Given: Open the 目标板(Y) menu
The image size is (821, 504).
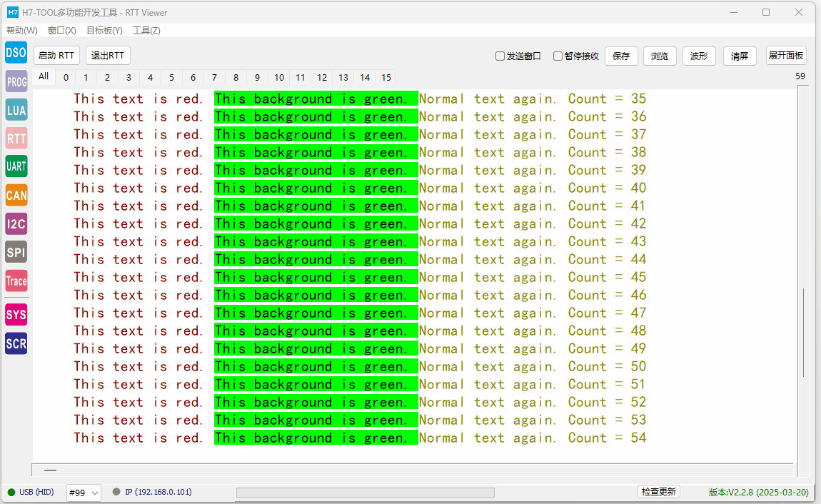Looking at the screenshot, I should pos(104,31).
